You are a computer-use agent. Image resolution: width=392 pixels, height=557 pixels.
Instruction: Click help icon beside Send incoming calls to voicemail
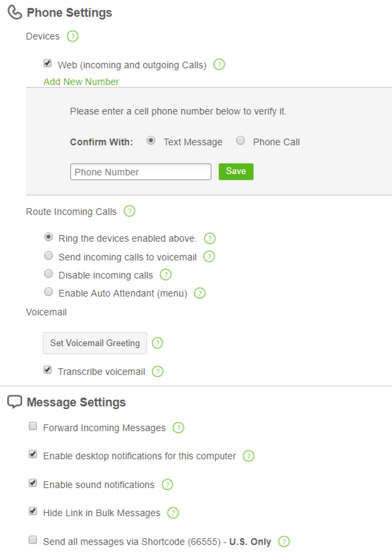[209, 257]
